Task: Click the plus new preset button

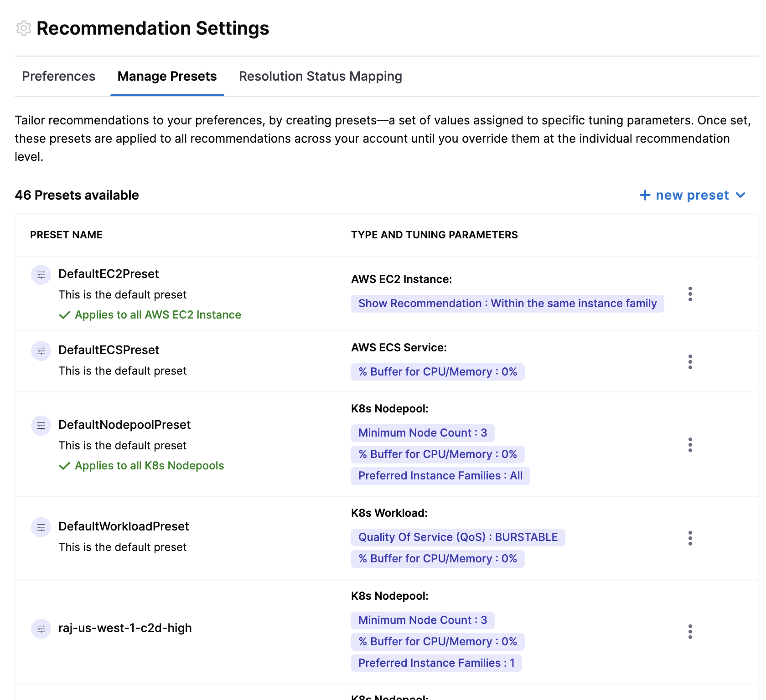Action: [x=684, y=195]
